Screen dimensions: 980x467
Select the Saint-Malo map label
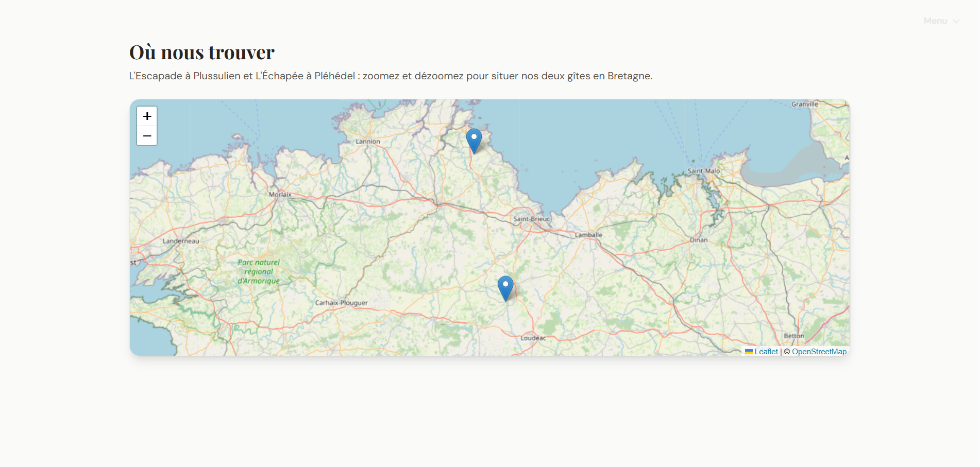[703, 171]
